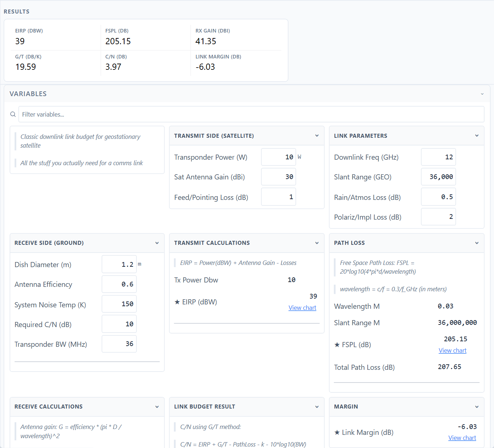Collapse the Receive Side (Ground) panel
Screen dimensions: 494x448
pos(157,243)
